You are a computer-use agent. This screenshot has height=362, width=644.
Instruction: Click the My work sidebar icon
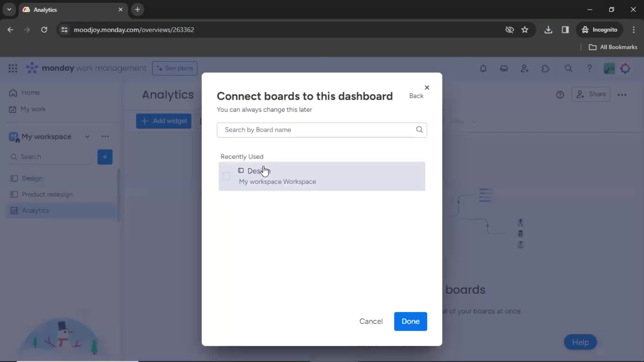[13, 109]
